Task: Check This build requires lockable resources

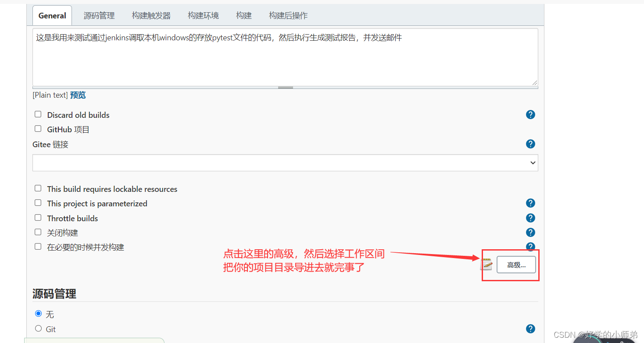Action: coord(38,188)
